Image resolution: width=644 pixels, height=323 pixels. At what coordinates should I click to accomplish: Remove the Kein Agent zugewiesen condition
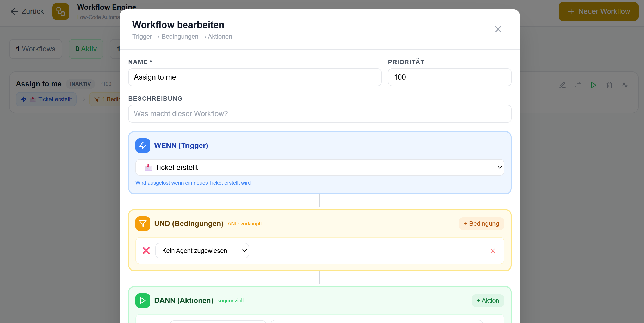493,250
